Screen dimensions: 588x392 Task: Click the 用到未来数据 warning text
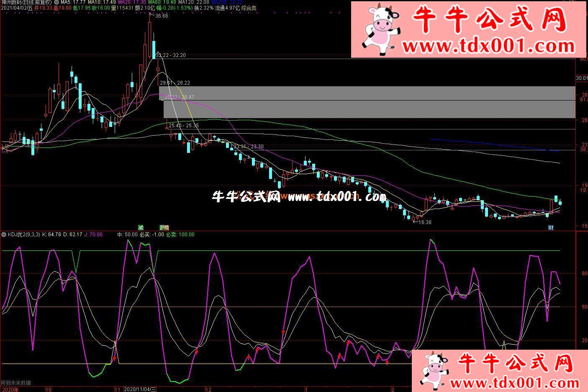[x=16, y=383]
